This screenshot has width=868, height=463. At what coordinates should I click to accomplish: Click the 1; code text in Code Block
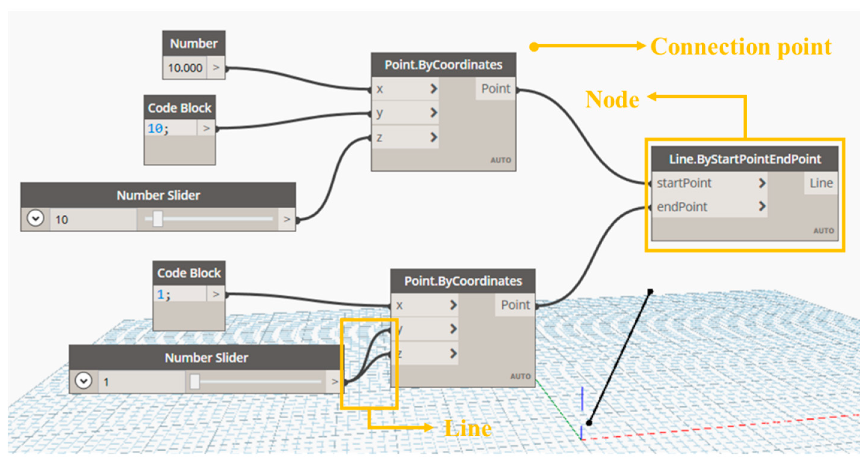[x=164, y=295]
